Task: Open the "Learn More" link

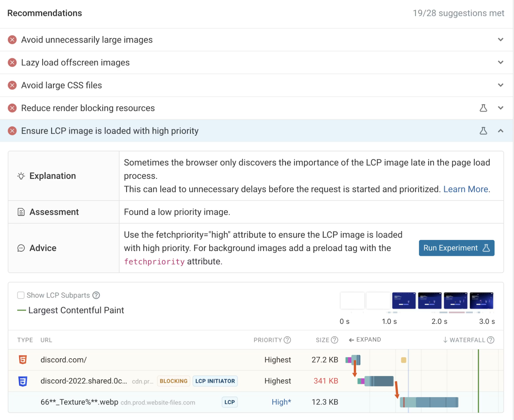Action: point(465,189)
